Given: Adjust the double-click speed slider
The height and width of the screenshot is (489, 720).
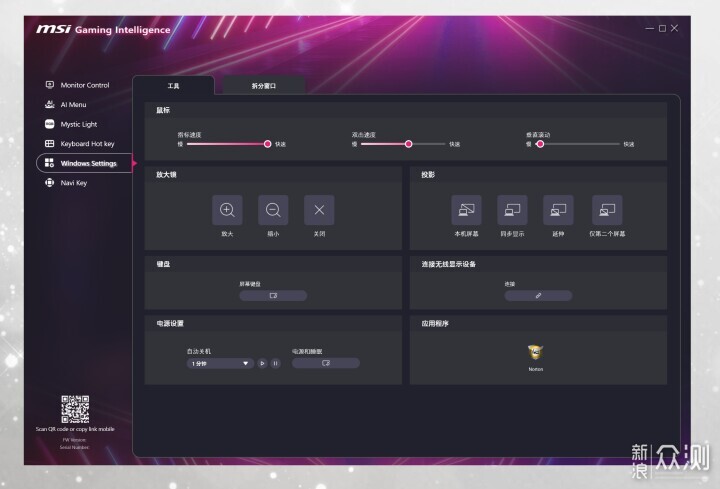Looking at the screenshot, I should coord(408,144).
